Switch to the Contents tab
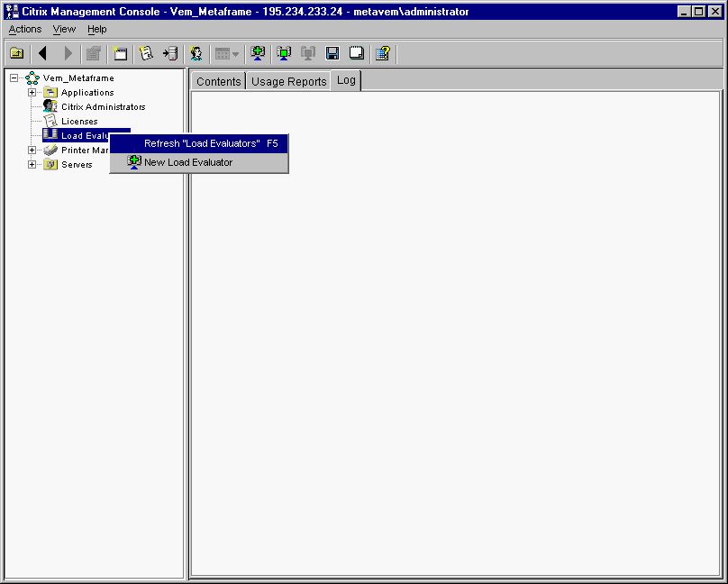Image resolution: width=728 pixels, height=584 pixels. click(x=218, y=82)
